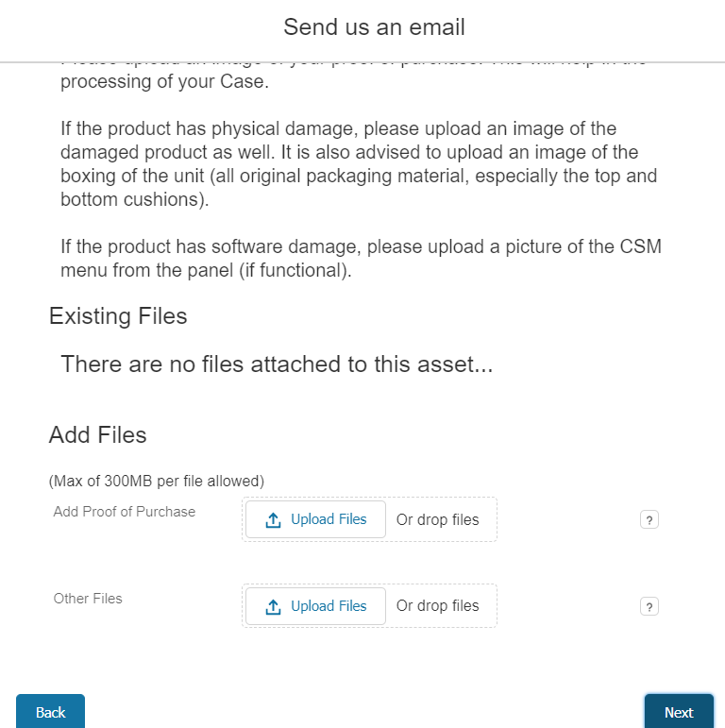
Task: Click 'Or drop files' zone for Proof of Purchase
Action: click(437, 519)
